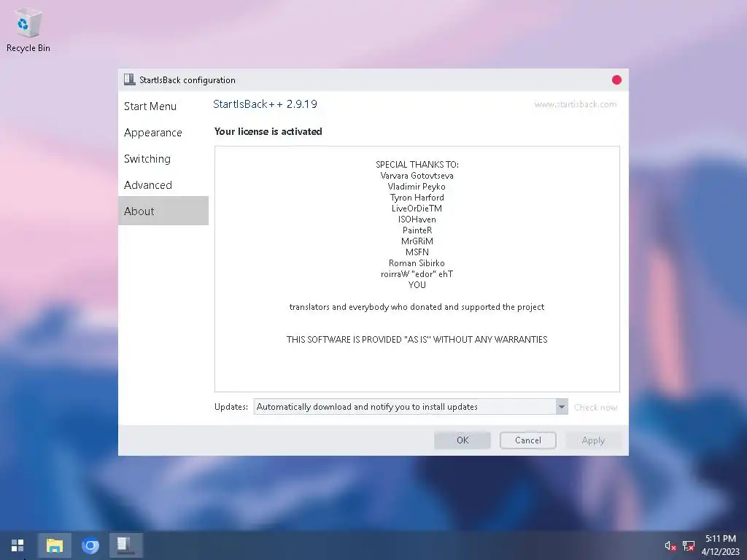Click ISOHaven in the credits list
This screenshot has width=747, height=560.
[417, 219]
